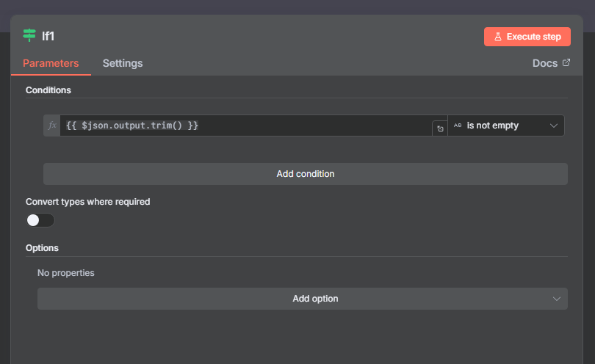Click the green If node signpost icon
Screen dimensions: 595x364
(x=29, y=35)
